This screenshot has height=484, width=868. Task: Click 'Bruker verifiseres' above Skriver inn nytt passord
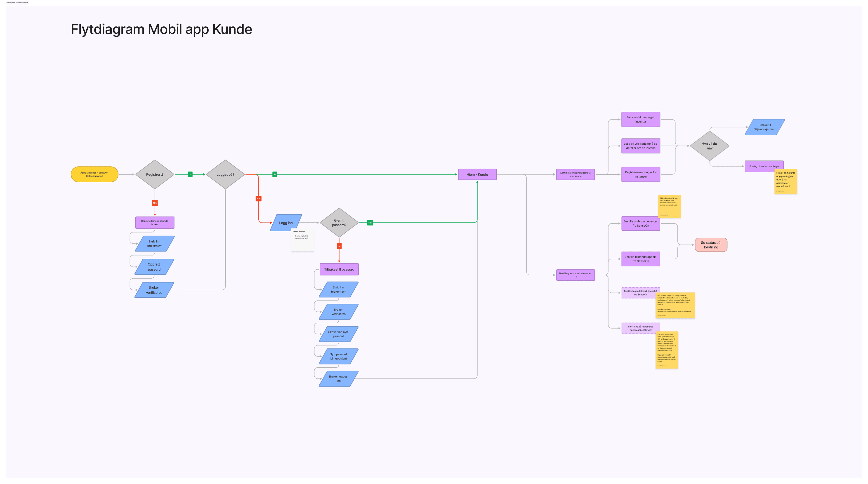click(x=338, y=312)
